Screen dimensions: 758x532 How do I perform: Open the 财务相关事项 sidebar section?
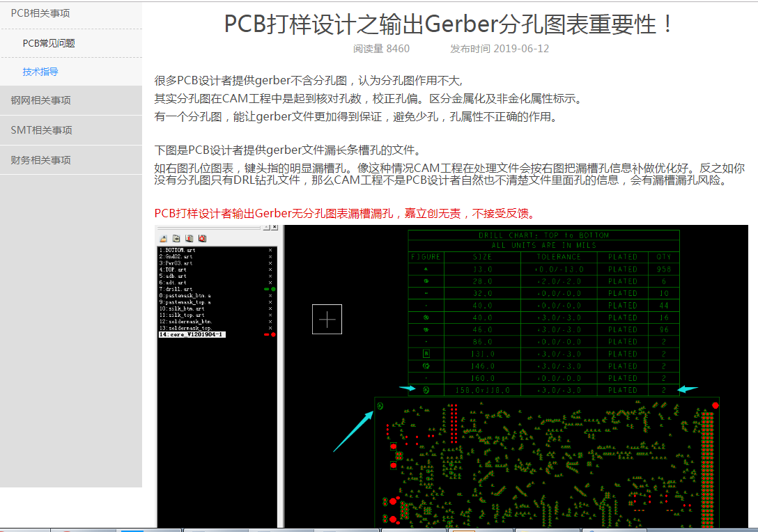pyautogui.click(x=71, y=160)
